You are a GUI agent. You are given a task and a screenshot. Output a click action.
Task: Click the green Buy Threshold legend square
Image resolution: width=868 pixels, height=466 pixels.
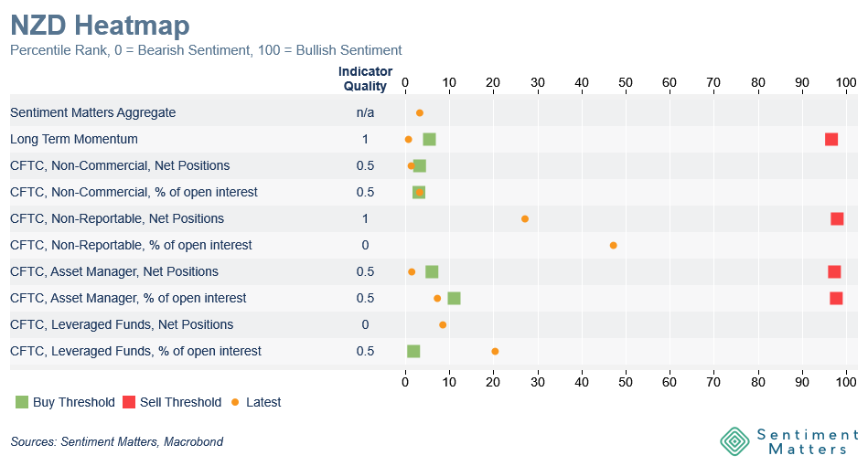pyautogui.click(x=22, y=402)
